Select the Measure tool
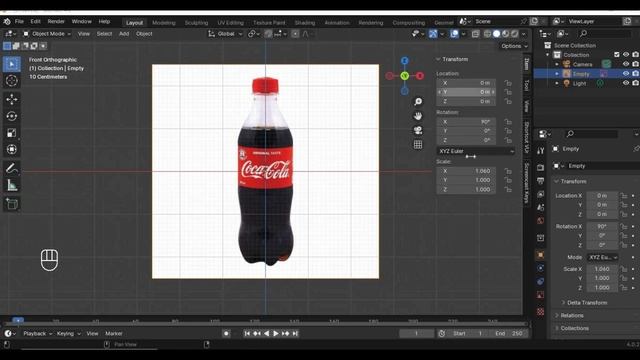640x360 pixels. tap(12, 185)
